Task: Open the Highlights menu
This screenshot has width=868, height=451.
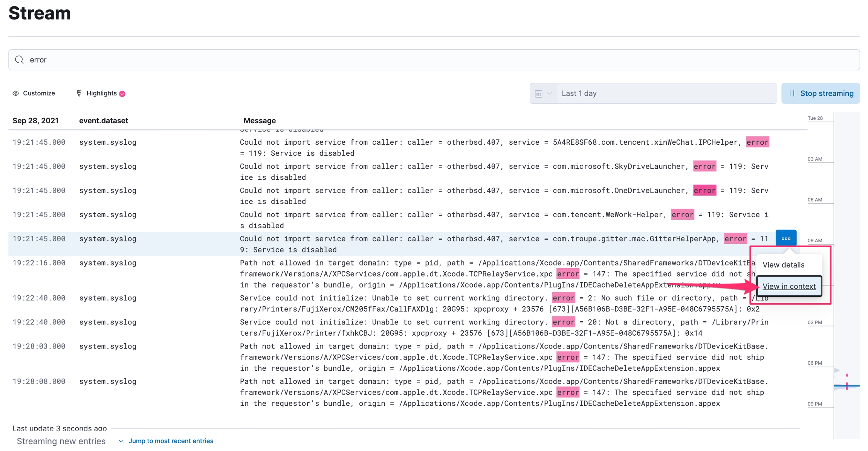Action: click(101, 93)
